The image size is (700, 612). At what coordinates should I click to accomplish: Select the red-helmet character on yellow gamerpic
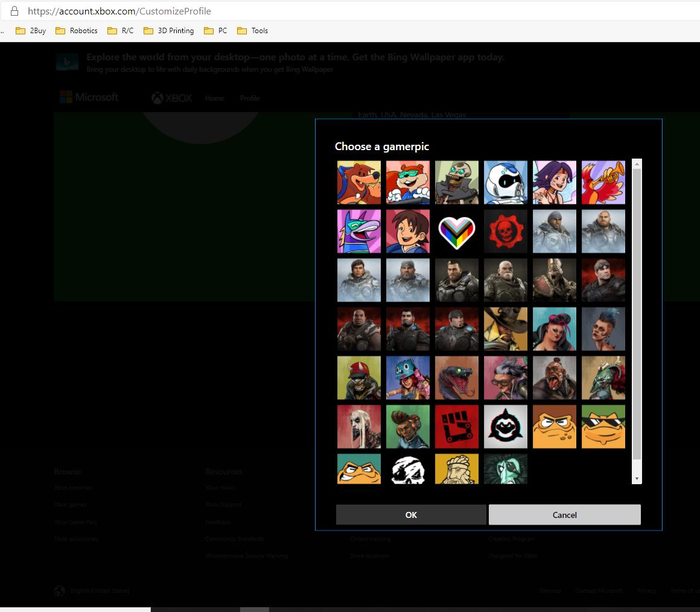pyautogui.click(x=359, y=378)
